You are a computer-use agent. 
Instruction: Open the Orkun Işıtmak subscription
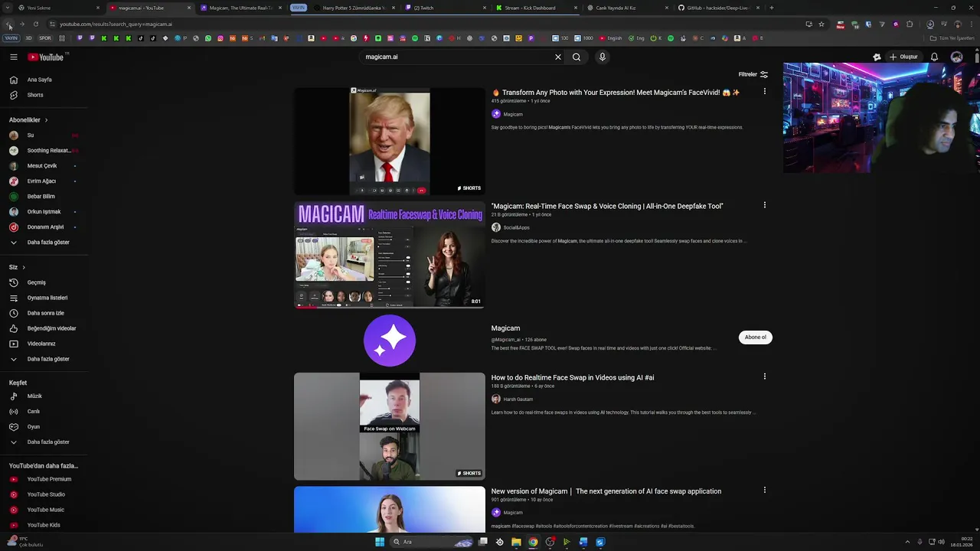[44, 212]
